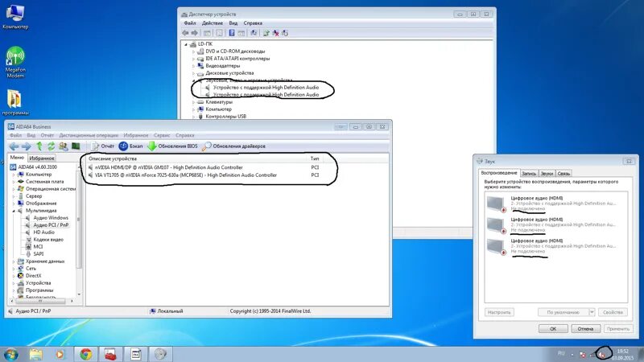The width and height of the screenshot is (644, 362).
Task: Open Вид menu in Device Manager
Action: (x=233, y=23)
